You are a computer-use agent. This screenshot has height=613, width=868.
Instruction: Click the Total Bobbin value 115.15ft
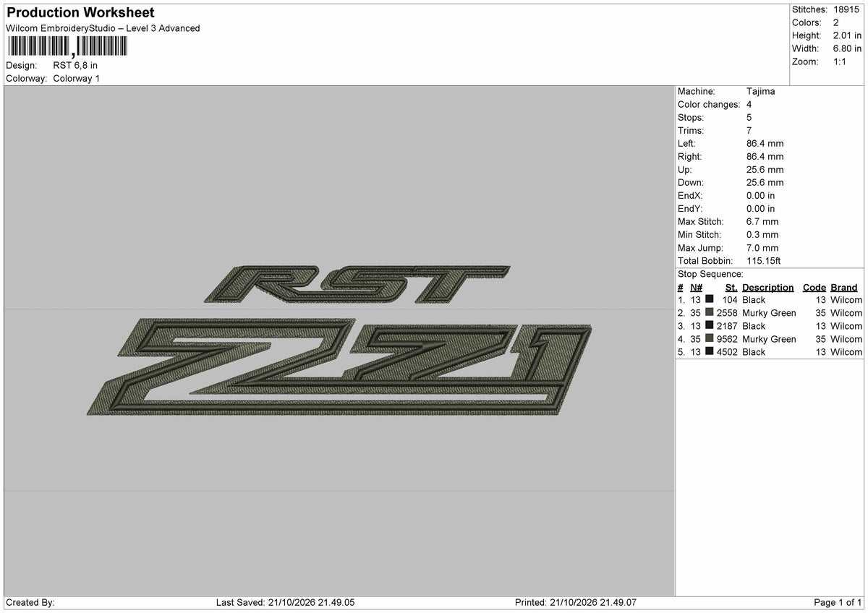pos(763,260)
